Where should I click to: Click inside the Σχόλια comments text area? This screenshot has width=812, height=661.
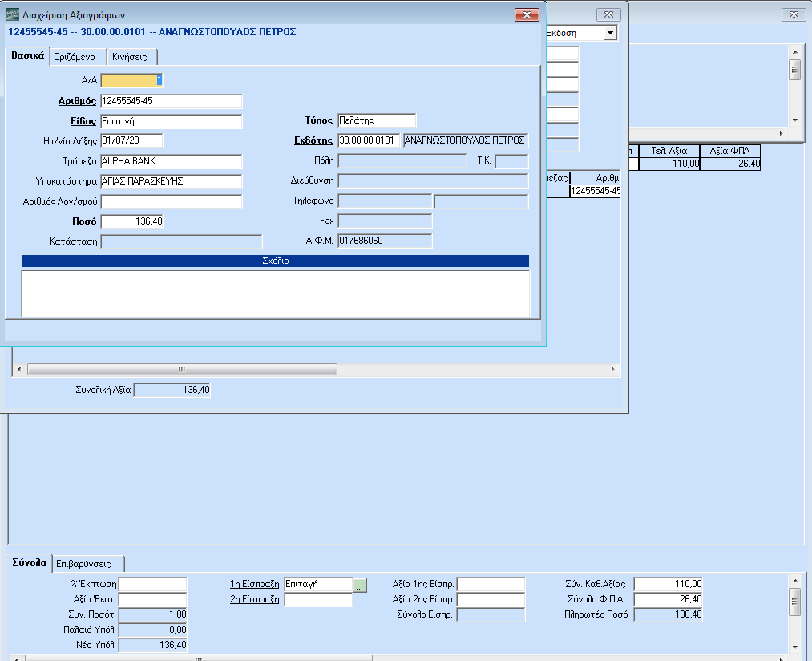(276, 293)
